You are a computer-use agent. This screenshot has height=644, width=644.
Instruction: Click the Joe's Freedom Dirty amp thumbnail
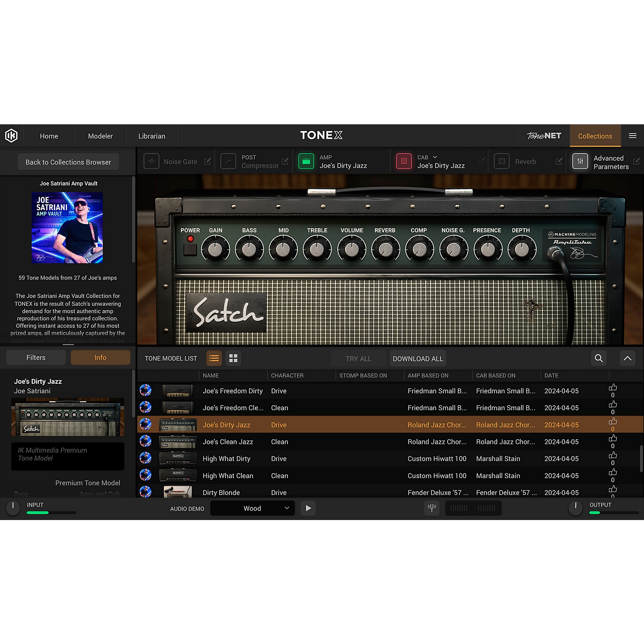177,390
